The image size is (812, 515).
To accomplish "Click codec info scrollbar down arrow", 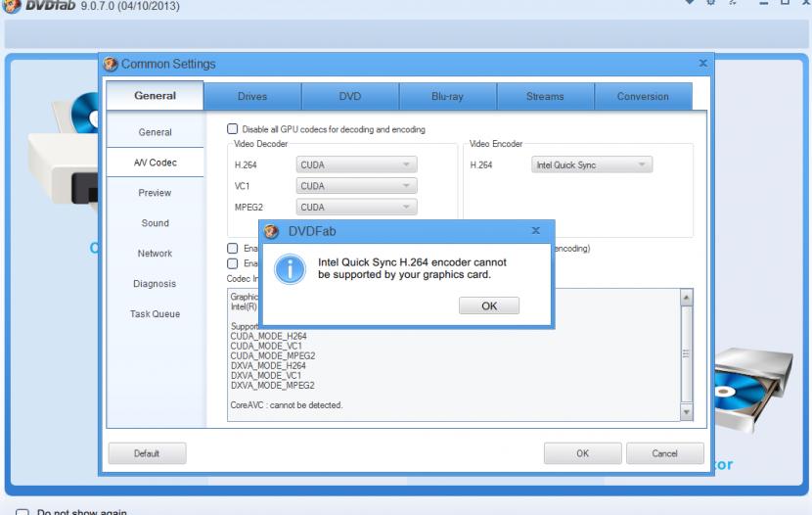I will pyautogui.click(x=686, y=412).
